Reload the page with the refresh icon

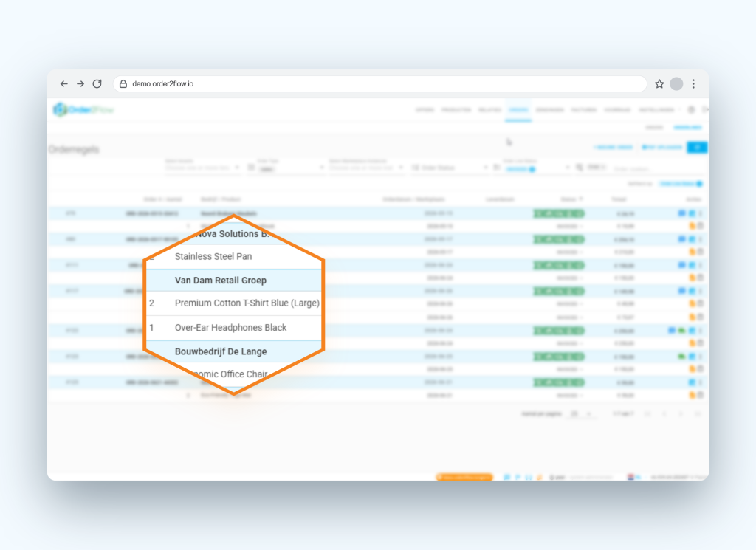coord(97,84)
